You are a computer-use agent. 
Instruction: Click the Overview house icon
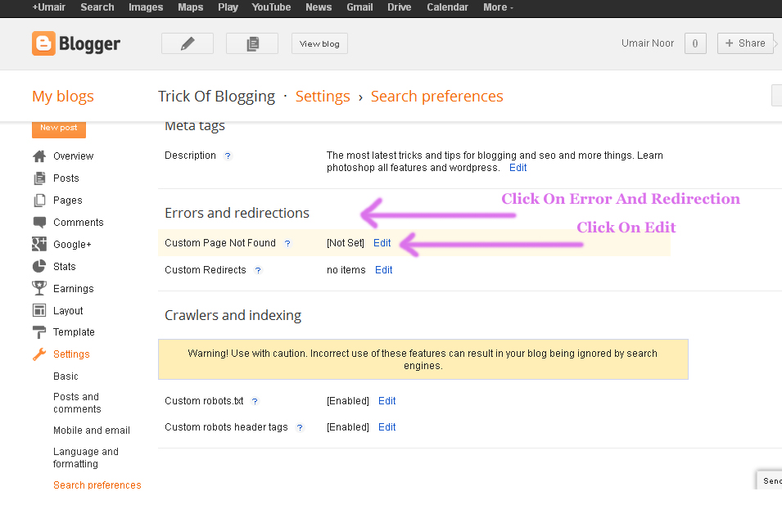[39, 156]
